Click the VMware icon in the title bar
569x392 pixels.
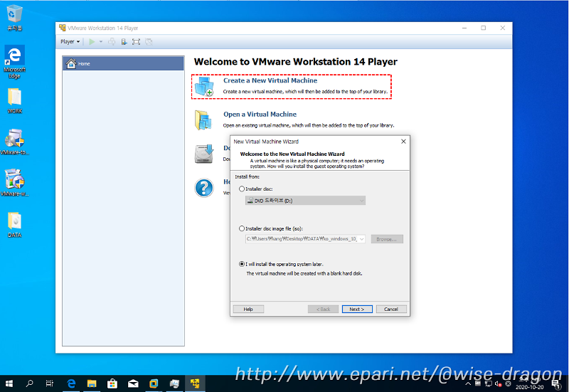coord(63,28)
